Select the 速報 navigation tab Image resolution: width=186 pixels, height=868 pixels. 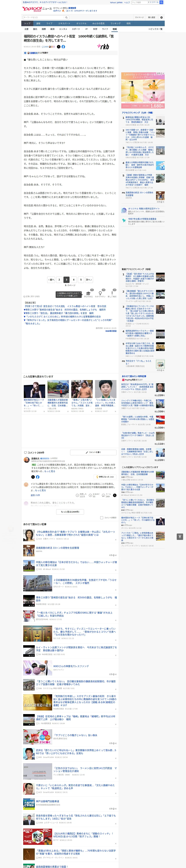(38, 24)
